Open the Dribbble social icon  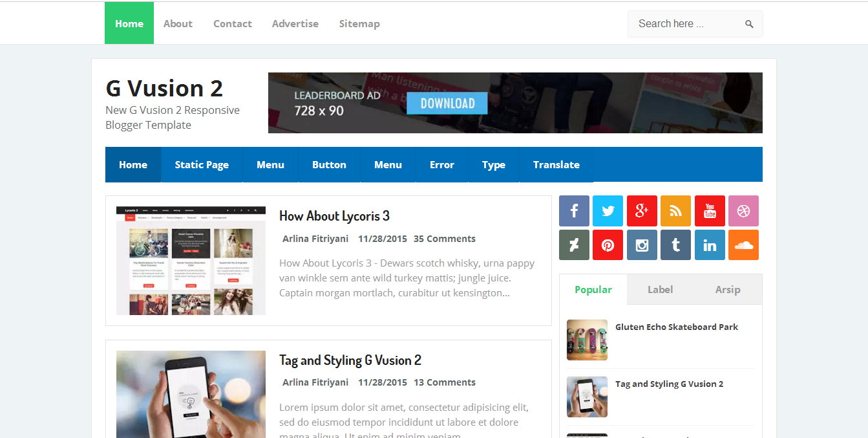pyautogui.click(x=743, y=211)
